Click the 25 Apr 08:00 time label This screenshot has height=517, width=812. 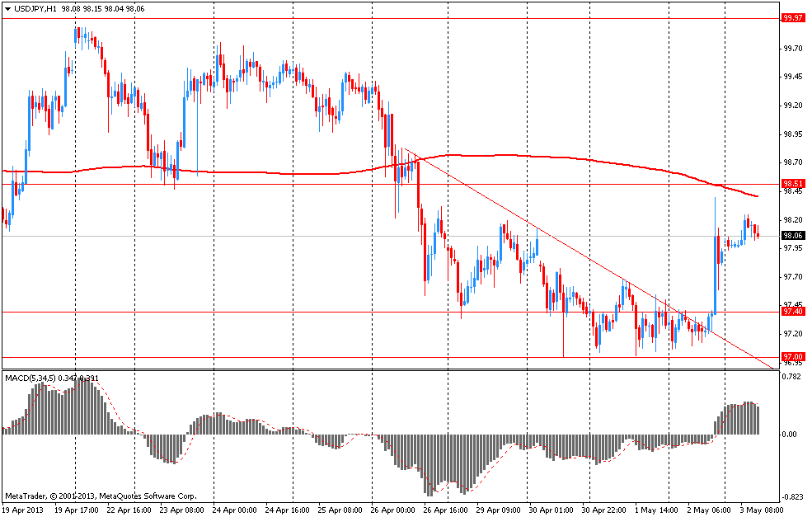point(340,510)
